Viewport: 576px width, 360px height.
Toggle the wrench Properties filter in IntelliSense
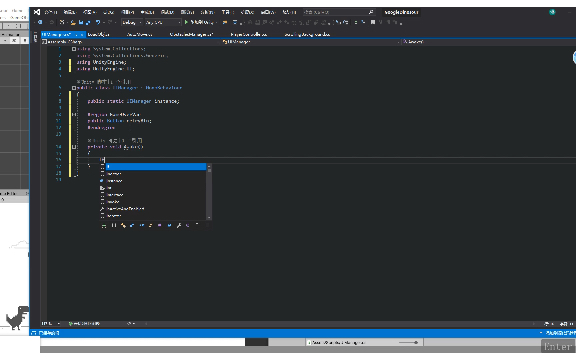(179, 225)
